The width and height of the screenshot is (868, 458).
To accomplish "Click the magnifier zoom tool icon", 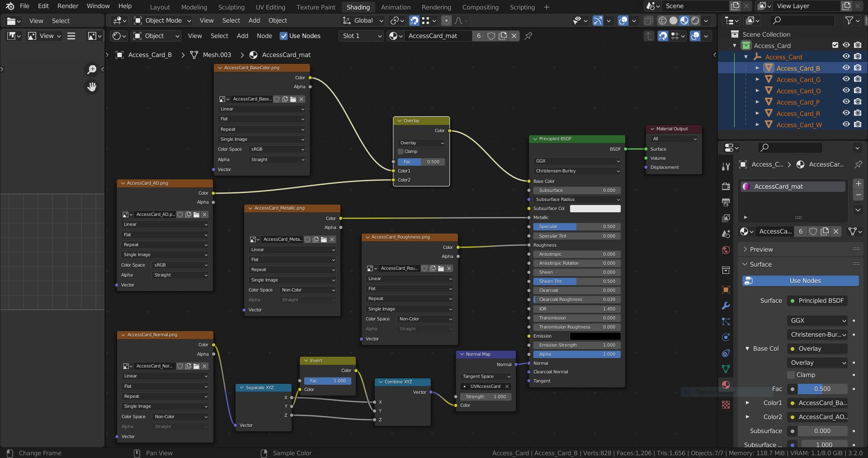I will click(x=92, y=69).
